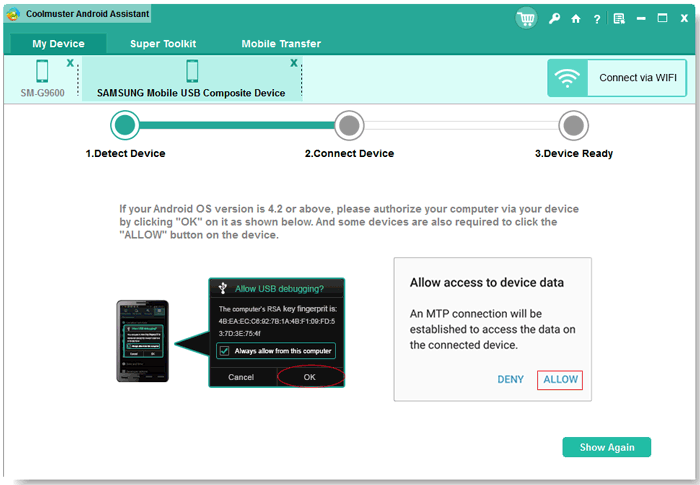Close the SM-G9600 device tab

(70, 63)
